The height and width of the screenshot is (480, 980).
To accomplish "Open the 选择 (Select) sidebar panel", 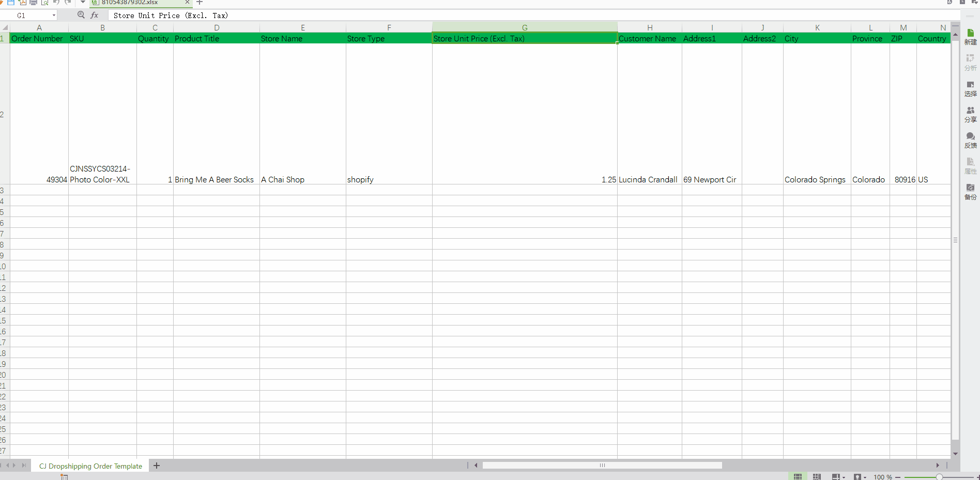I will pyautogui.click(x=970, y=88).
